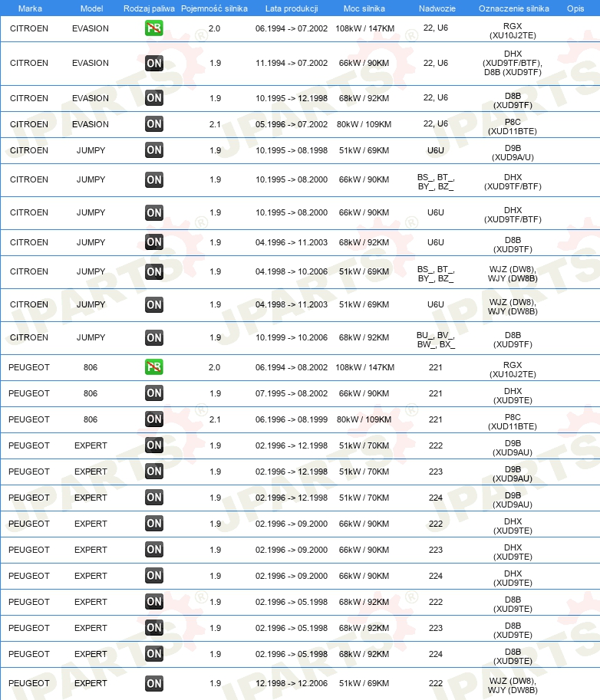Click the Model column header
600x700 pixels.
[91, 8]
